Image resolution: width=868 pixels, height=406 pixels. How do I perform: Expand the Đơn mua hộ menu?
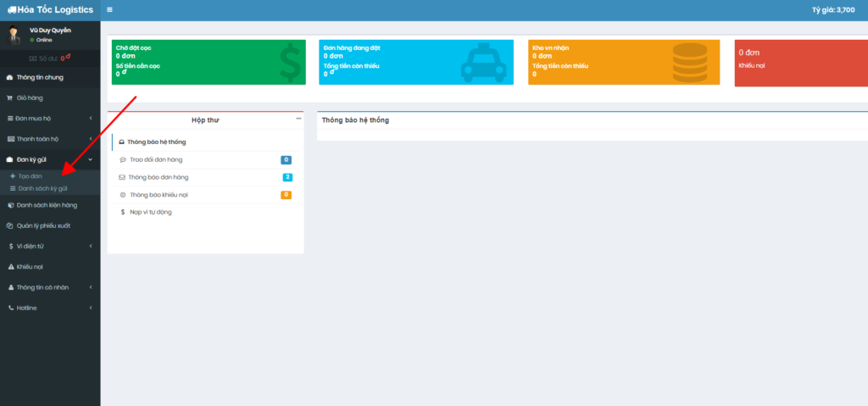point(50,119)
